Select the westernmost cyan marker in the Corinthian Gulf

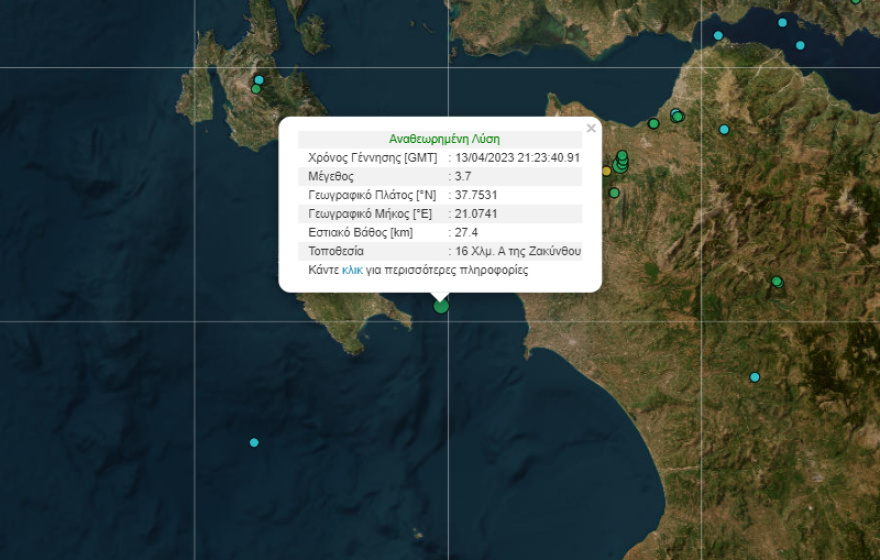point(718,35)
